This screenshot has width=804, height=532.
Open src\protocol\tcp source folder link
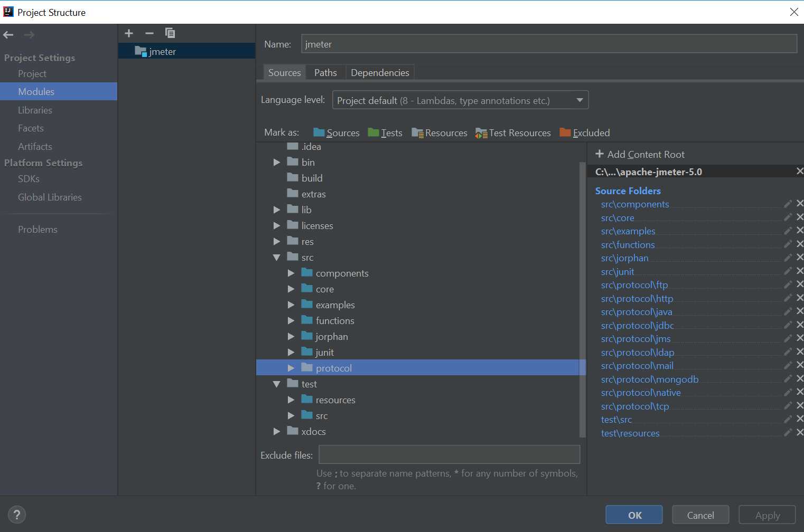click(635, 406)
